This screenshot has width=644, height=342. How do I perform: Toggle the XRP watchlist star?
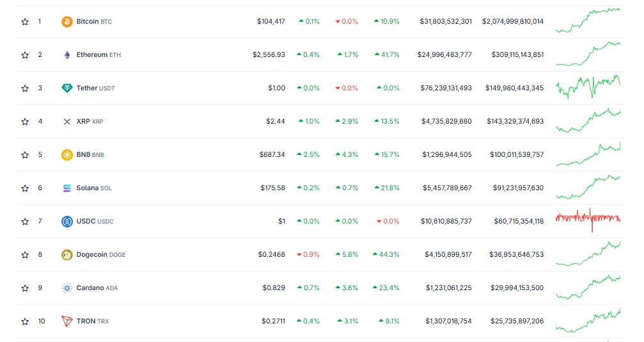[25, 122]
